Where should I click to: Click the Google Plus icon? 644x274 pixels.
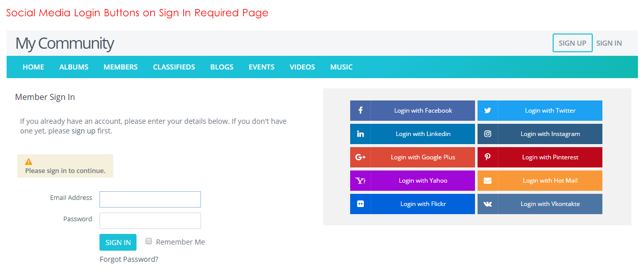point(360,157)
